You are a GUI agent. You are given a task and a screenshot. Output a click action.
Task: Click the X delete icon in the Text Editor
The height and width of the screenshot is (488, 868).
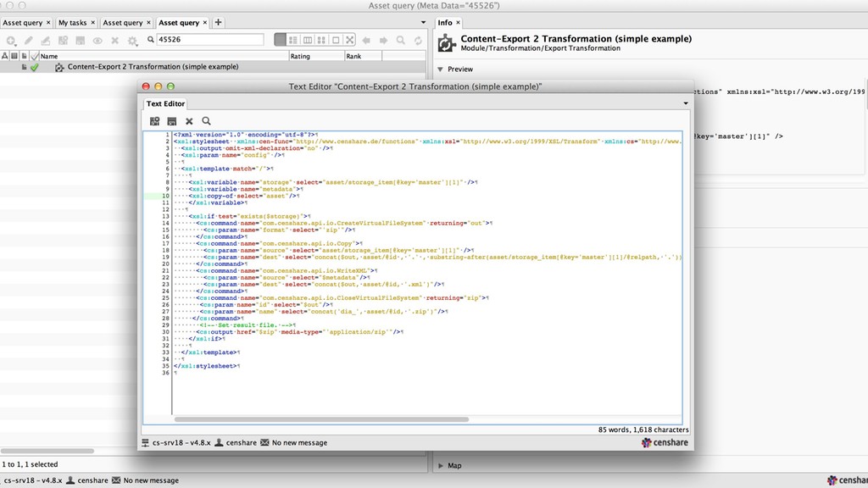(x=189, y=121)
